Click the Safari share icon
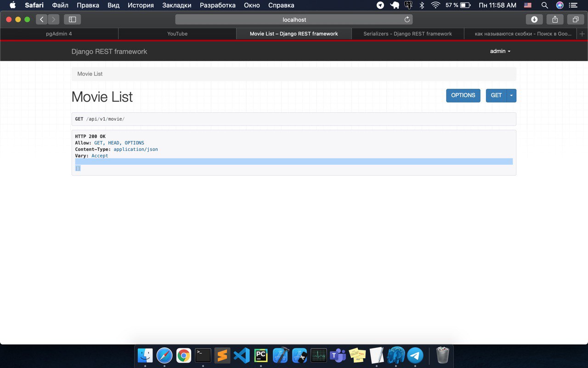588x368 pixels. pyautogui.click(x=555, y=19)
